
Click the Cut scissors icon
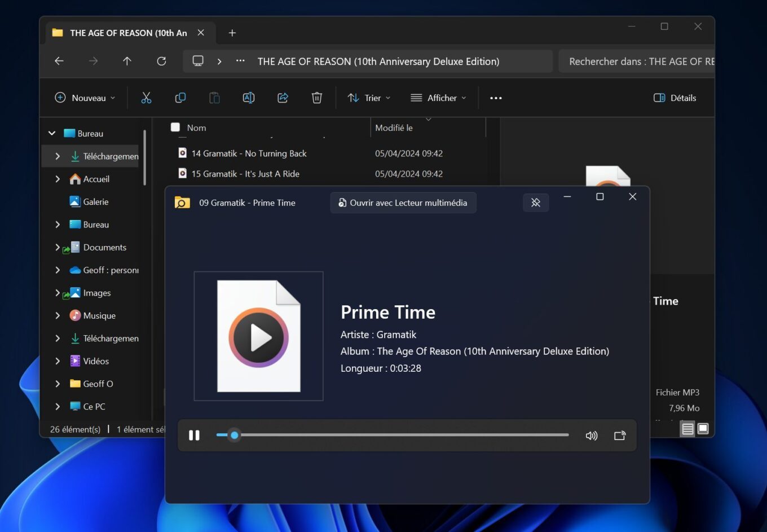pyautogui.click(x=146, y=98)
